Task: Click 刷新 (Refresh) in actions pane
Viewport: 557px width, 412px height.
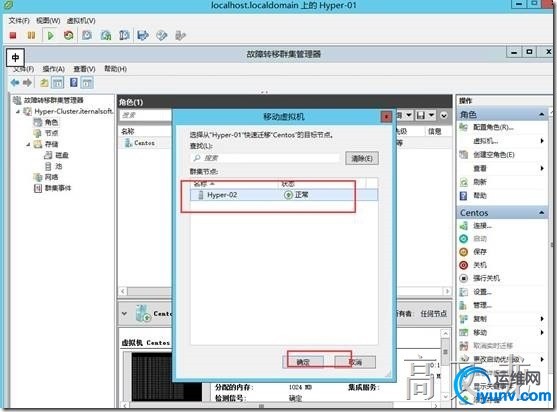Action: pyautogui.click(x=479, y=182)
